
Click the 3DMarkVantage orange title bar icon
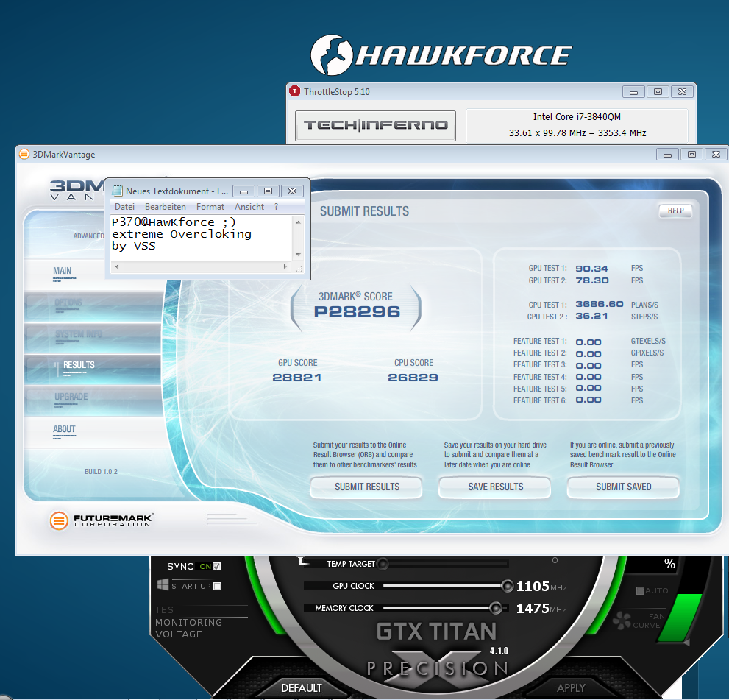click(24, 155)
